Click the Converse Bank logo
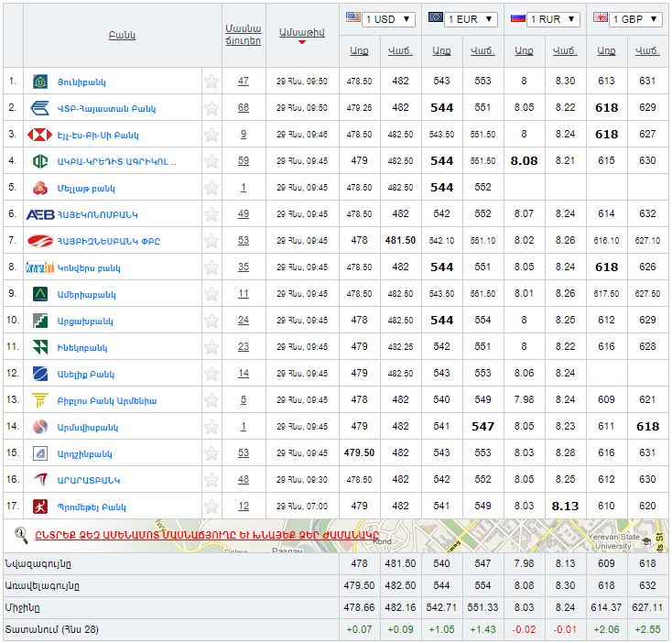The image size is (672, 643). point(39,267)
